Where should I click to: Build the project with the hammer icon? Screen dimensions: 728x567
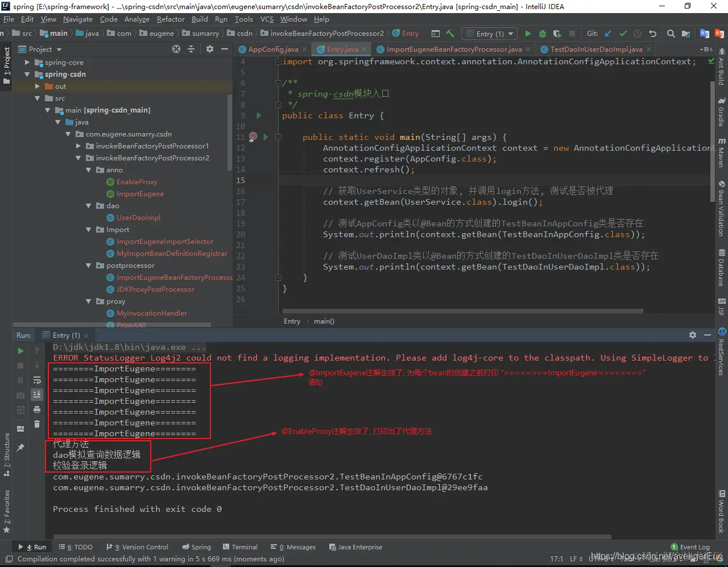[x=450, y=34]
